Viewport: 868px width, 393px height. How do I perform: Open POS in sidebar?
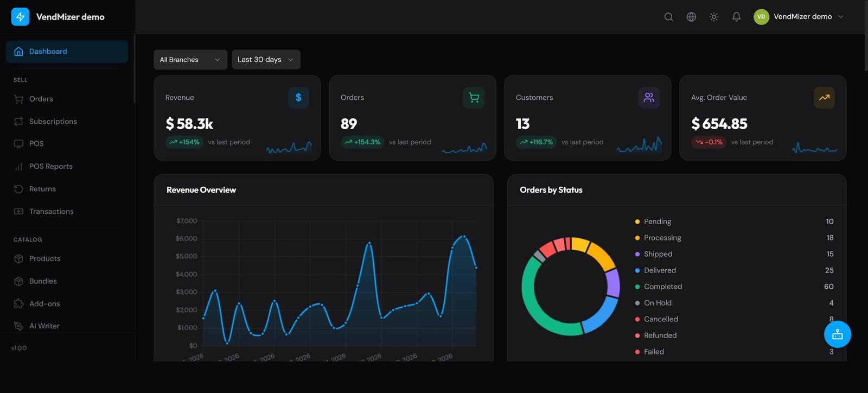(67, 144)
